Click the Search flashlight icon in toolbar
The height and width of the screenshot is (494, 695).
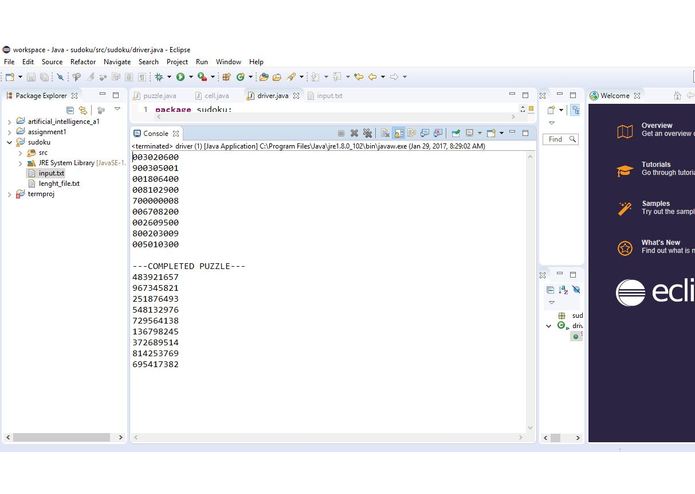point(291,77)
